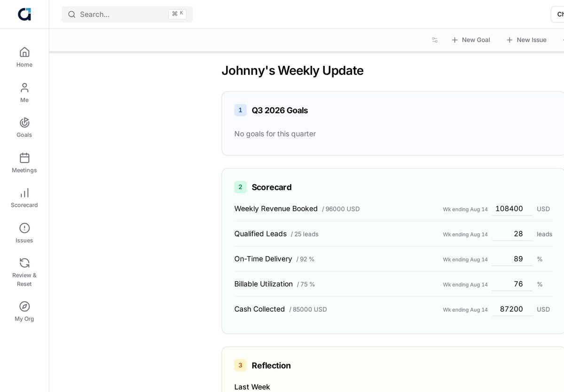Image resolution: width=564 pixels, height=392 pixels.
Task: Create a New Issue
Action: pos(526,40)
